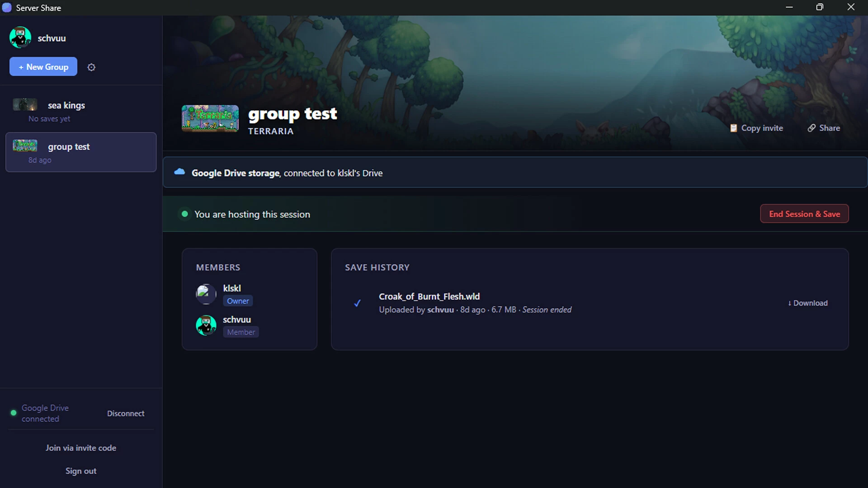Restore down the Server Share window
Image resolution: width=868 pixels, height=488 pixels.
click(x=820, y=7)
